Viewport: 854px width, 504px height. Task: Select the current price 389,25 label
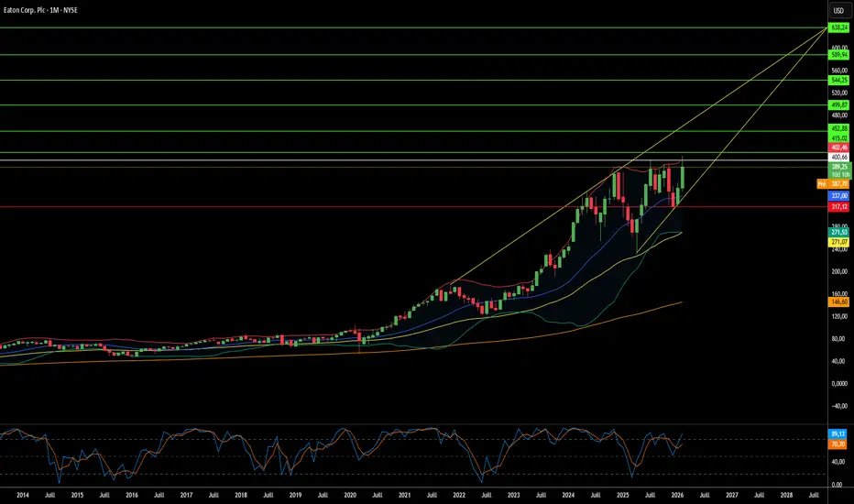coord(838,167)
